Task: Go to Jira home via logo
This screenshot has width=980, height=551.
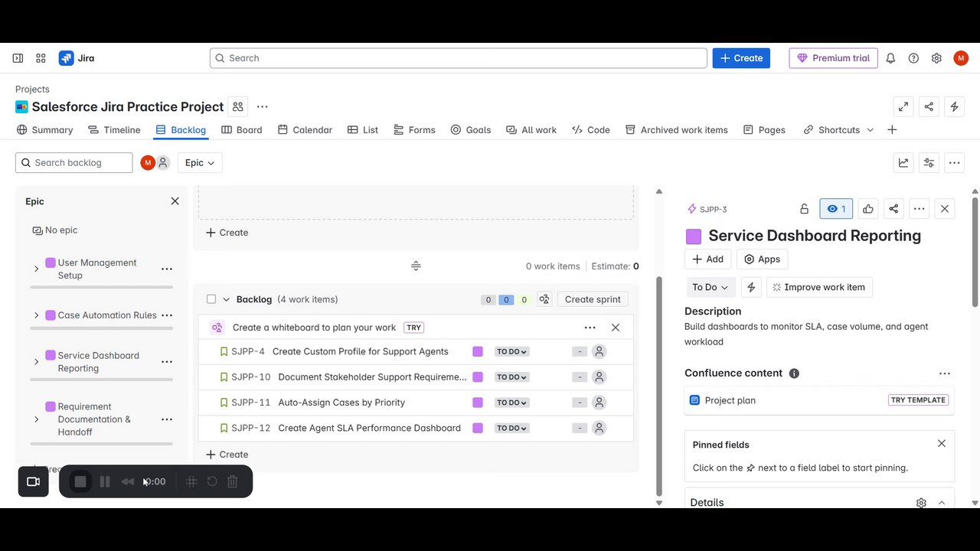Action: click(77, 58)
